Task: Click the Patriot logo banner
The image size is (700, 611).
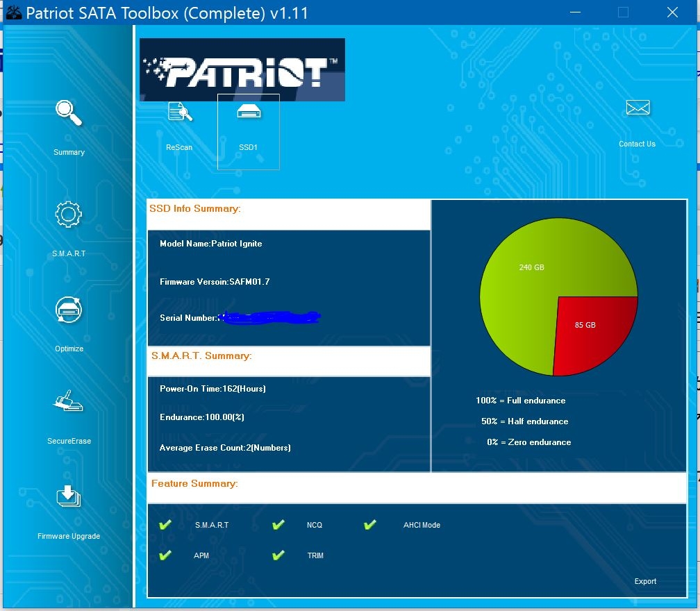Action: [x=242, y=69]
